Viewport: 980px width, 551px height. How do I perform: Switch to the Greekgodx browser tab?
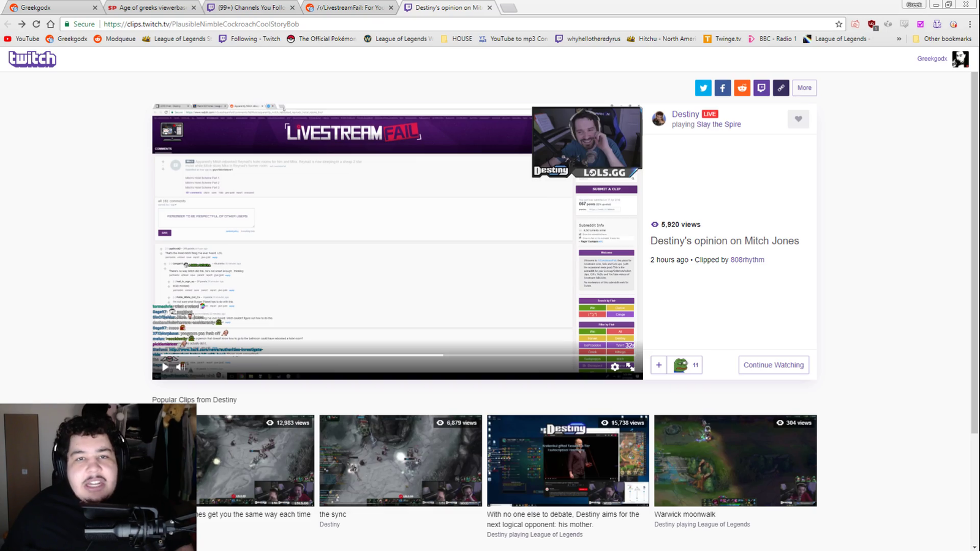(52, 7)
